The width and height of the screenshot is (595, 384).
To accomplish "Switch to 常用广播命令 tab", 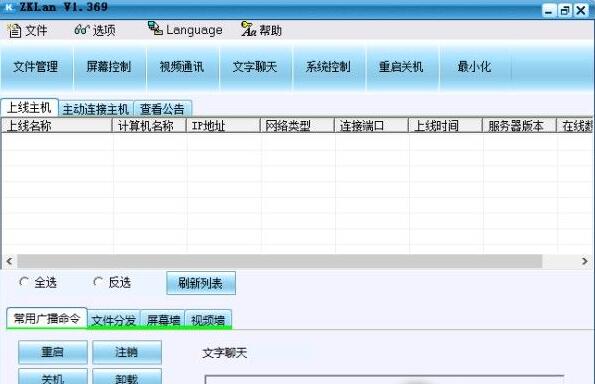I will (47, 318).
